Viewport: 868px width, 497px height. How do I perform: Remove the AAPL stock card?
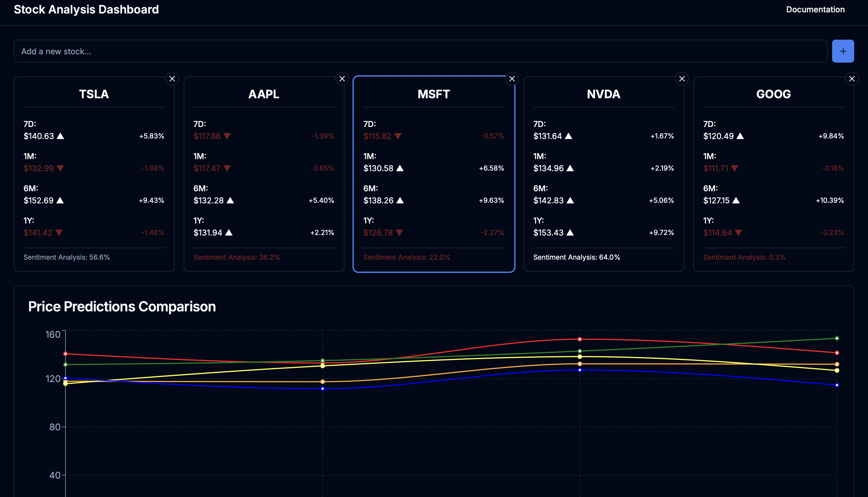pos(342,79)
